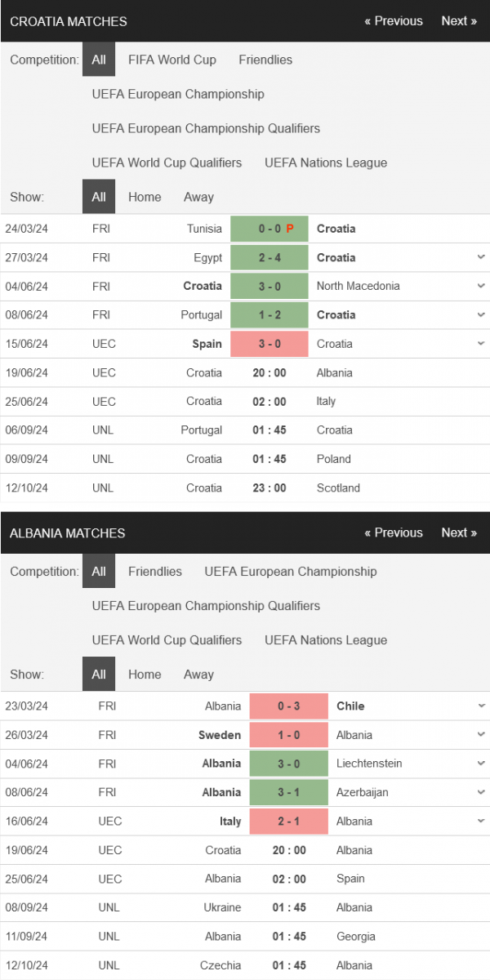Image resolution: width=490 pixels, height=980 pixels.
Task: Go to Previous Croatia matches
Action: [394, 21]
